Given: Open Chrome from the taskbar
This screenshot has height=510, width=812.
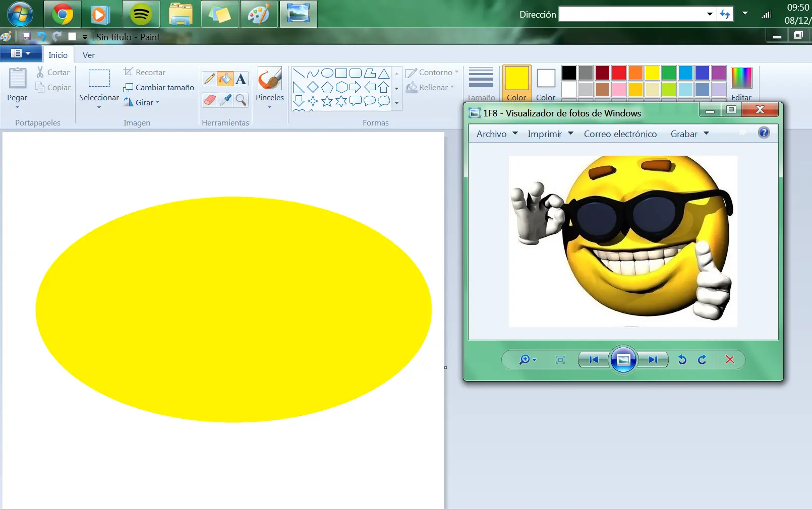Looking at the screenshot, I should tap(63, 14).
